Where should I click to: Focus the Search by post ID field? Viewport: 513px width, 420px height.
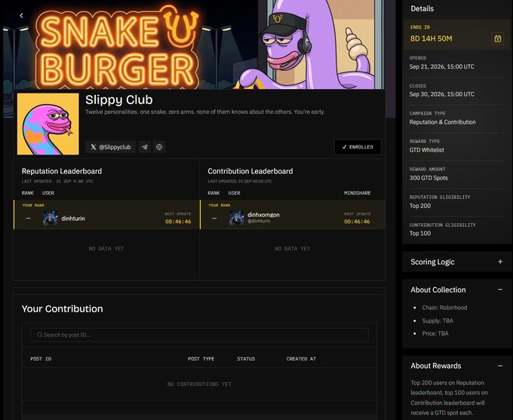[199, 335]
